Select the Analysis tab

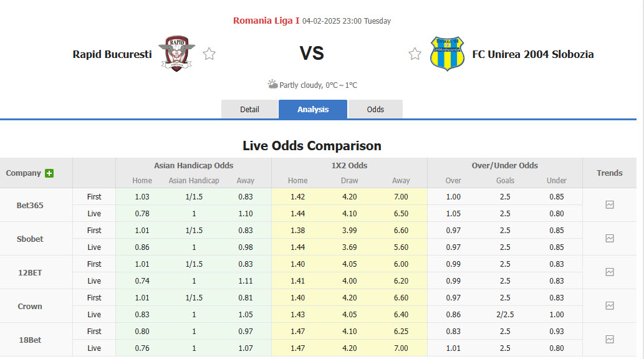[312, 109]
